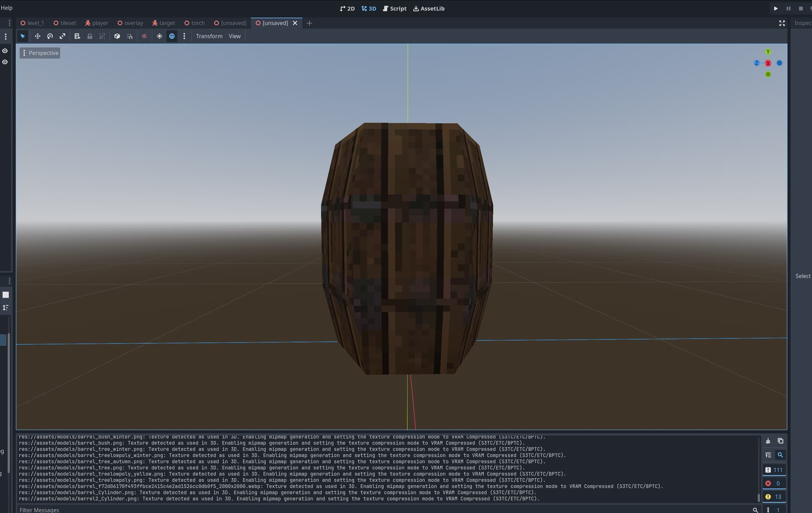The width and height of the screenshot is (812, 513).
Task: Open the View menu in 3D toolbar
Action: pyautogui.click(x=235, y=36)
